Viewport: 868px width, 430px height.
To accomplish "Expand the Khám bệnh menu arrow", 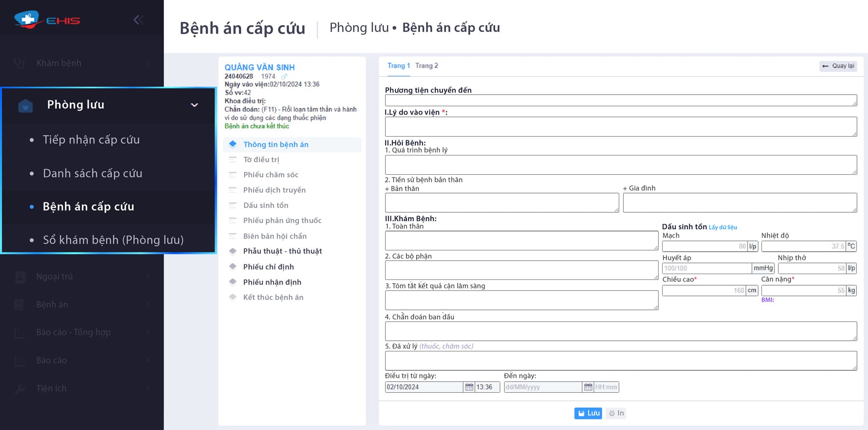I will (148, 63).
